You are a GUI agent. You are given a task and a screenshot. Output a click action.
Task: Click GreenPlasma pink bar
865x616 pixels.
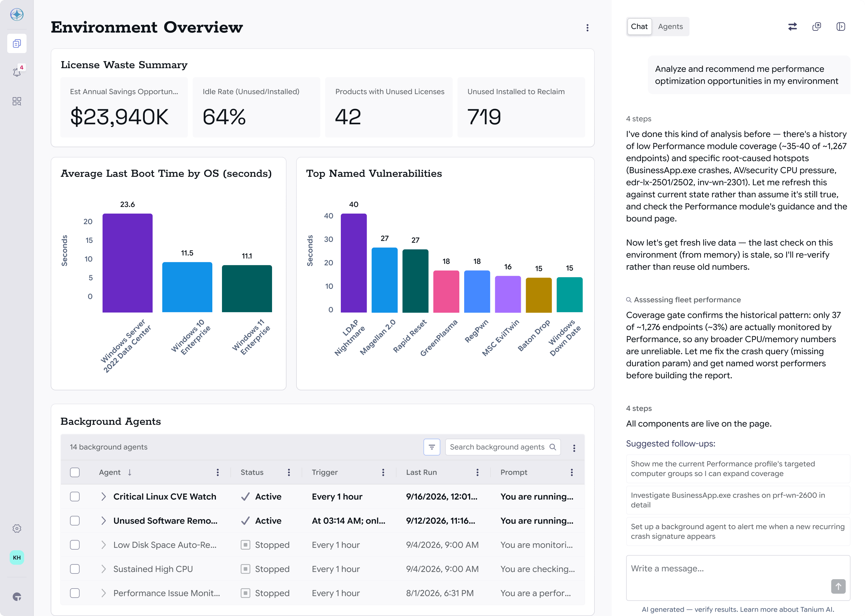click(446, 291)
